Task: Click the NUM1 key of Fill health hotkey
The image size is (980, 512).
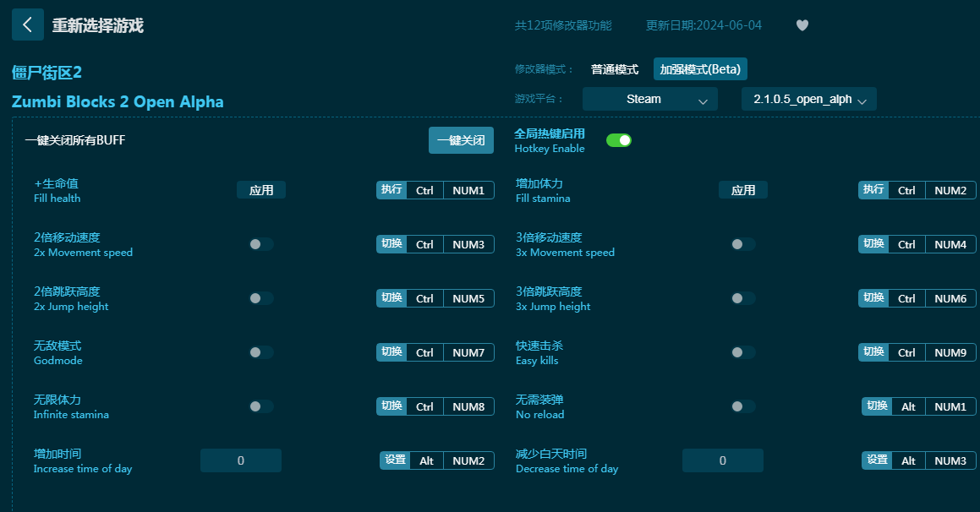Action: coord(468,190)
